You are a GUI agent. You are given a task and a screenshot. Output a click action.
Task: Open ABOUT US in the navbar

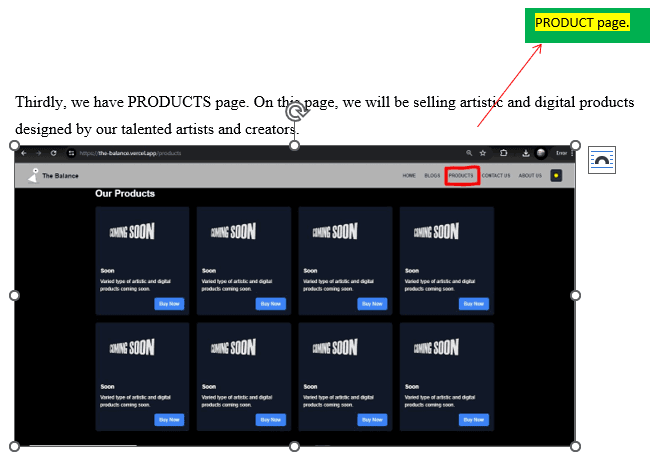point(530,176)
